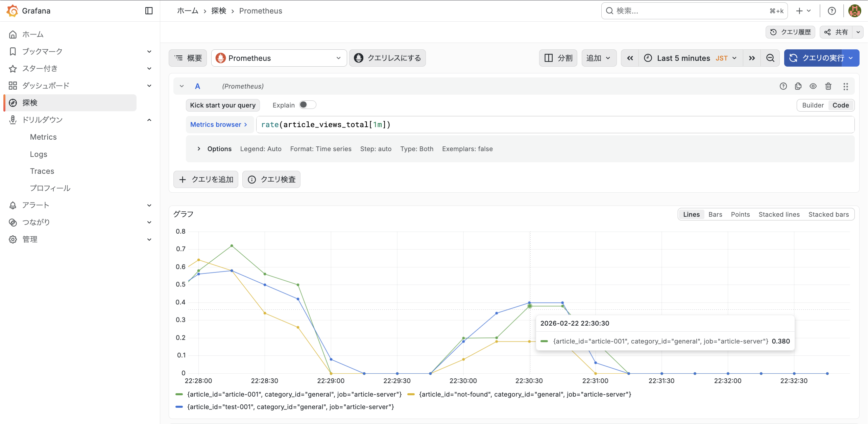Screen dimensions: 868x424
Task: Delete query A with trash icon
Action: (828, 86)
